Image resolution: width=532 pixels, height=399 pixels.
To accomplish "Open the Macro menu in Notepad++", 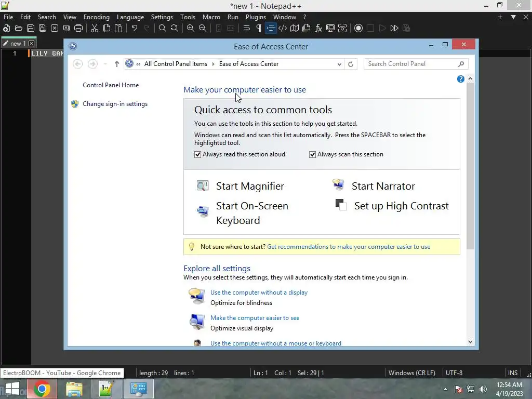I will 211,17.
